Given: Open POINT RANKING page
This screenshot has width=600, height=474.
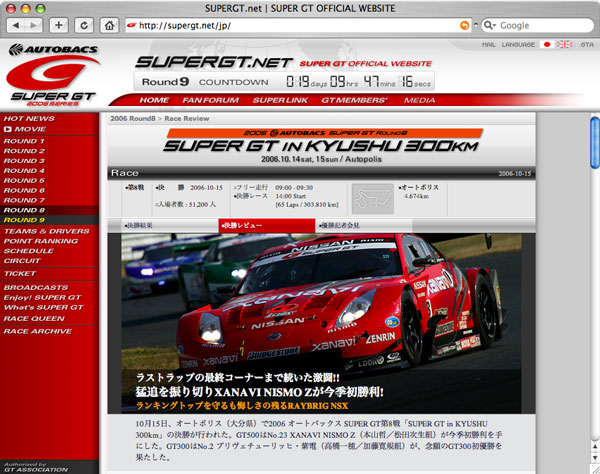Looking at the screenshot, I should click(41, 241).
